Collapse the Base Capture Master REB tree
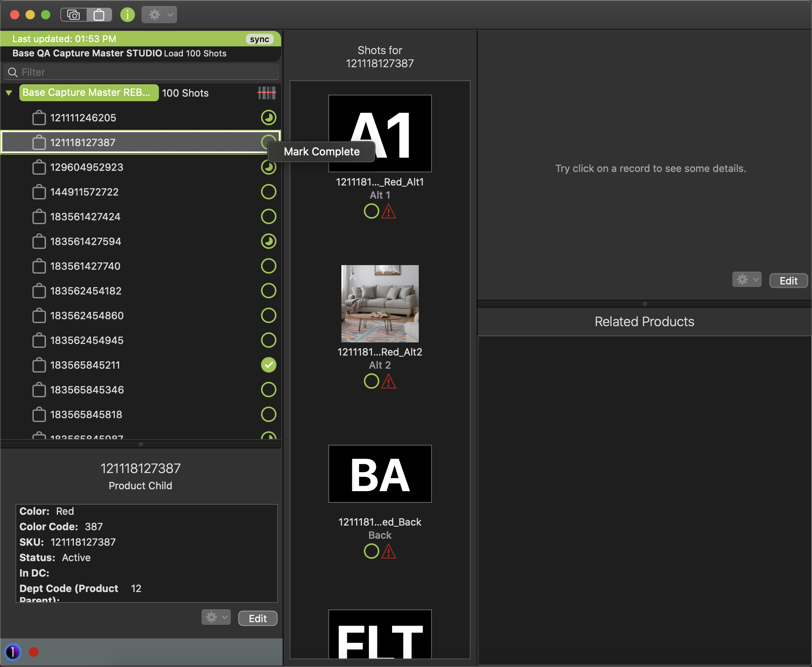The height and width of the screenshot is (667, 812). coord(9,93)
